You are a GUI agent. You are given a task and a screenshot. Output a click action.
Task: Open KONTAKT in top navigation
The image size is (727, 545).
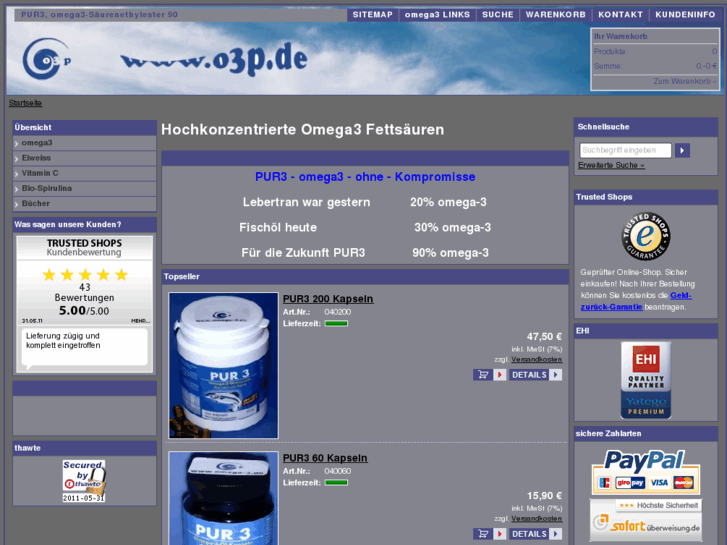click(x=620, y=15)
